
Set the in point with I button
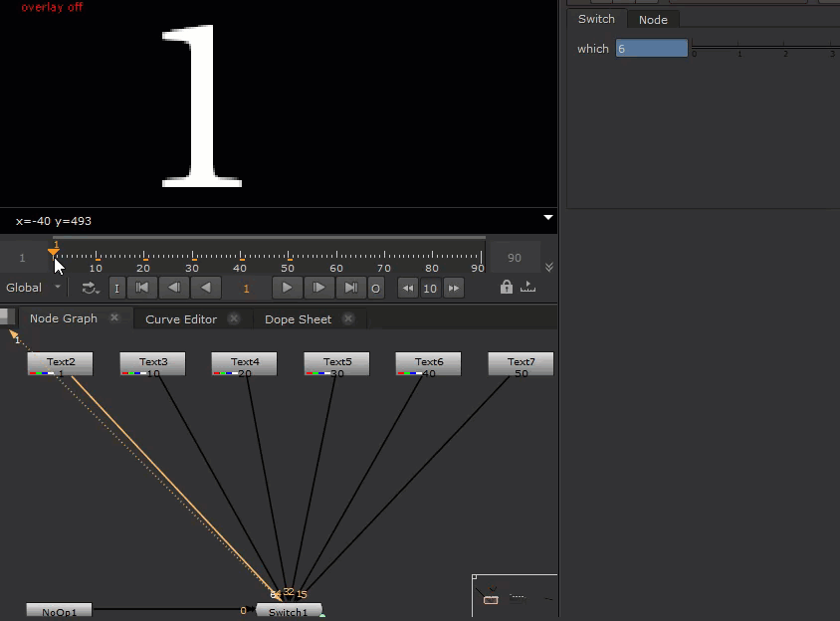tap(116, 289)
